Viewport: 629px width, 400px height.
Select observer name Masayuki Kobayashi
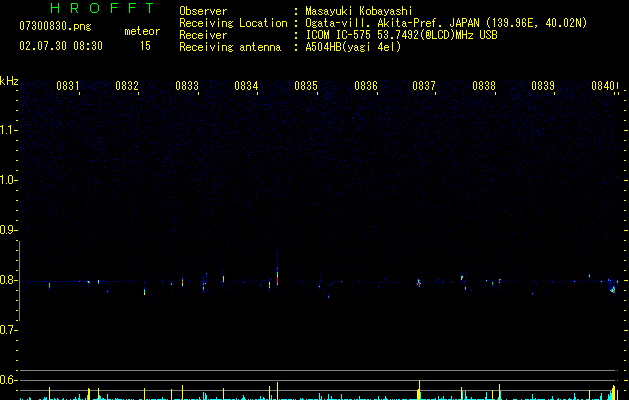point(359,11)
